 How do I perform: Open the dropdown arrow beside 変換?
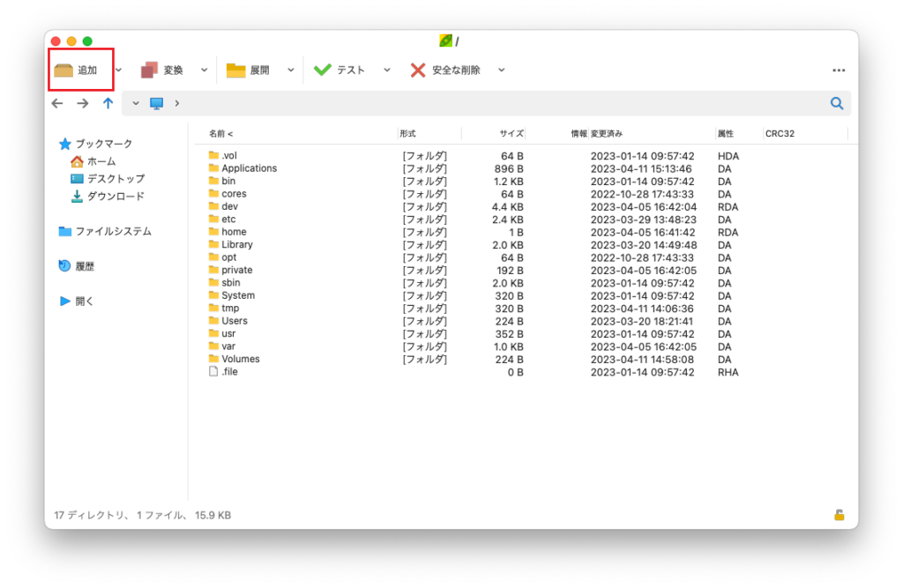(204, 71)
